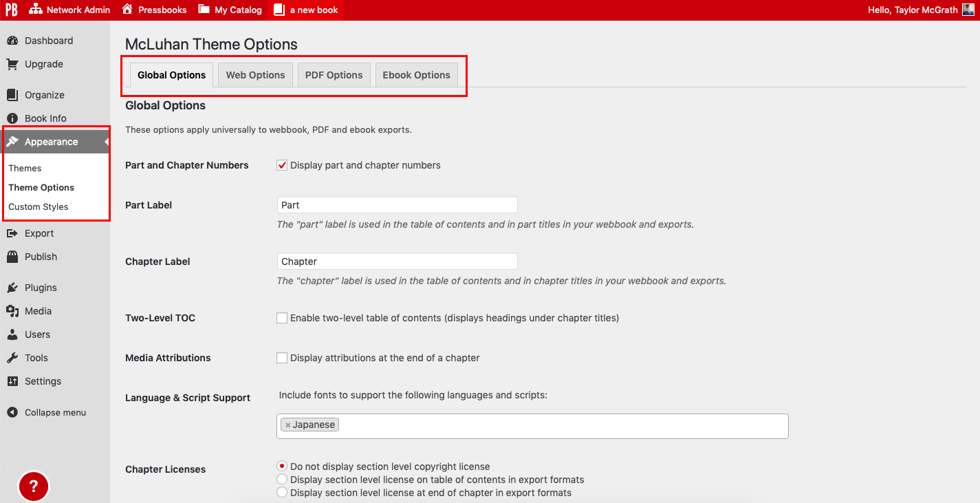
Task: Enable two-level table of contents checkbox
Action: tap(282, 318)
